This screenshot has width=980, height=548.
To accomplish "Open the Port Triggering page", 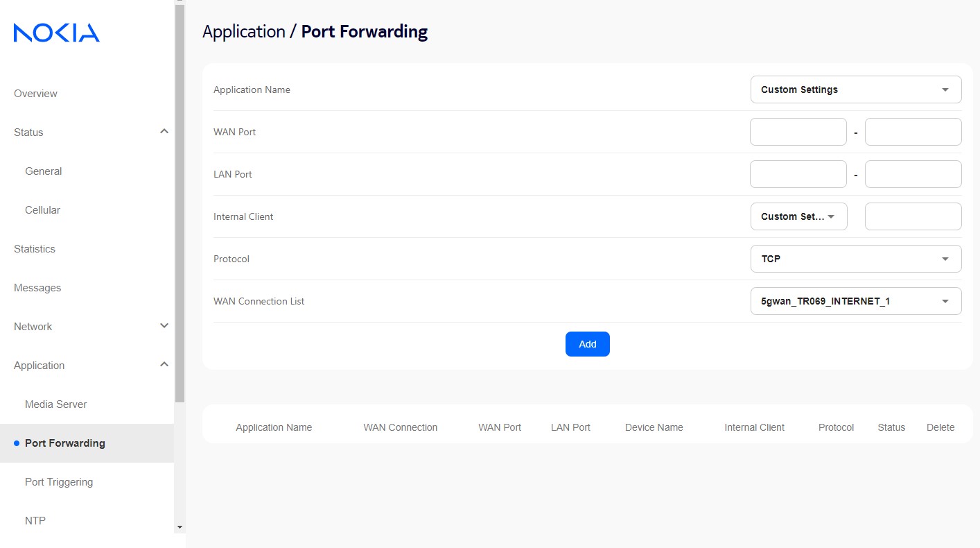I will click(x=59, y=482).
